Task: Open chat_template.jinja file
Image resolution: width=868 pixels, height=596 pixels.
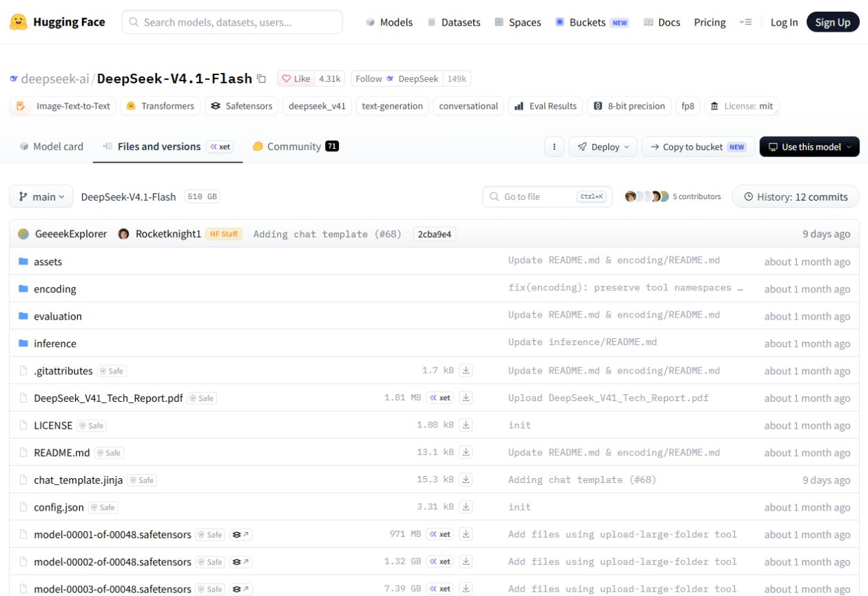Action: point(79,480)
